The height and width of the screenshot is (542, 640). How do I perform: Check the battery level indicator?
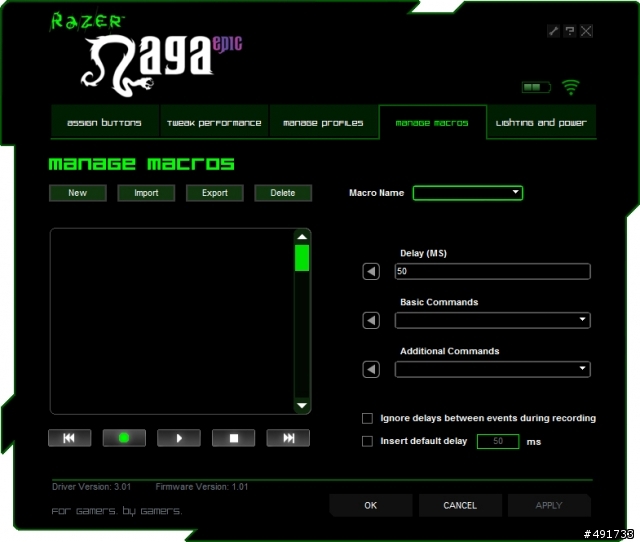536,87
